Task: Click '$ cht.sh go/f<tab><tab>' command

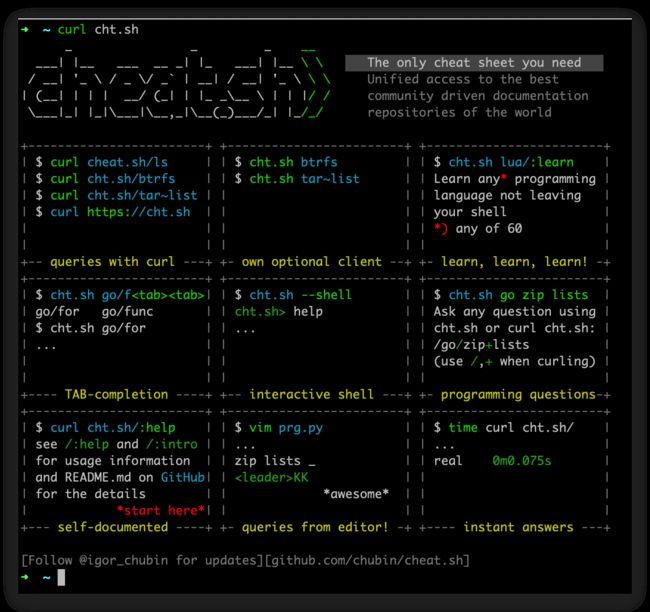Action: 120,295
